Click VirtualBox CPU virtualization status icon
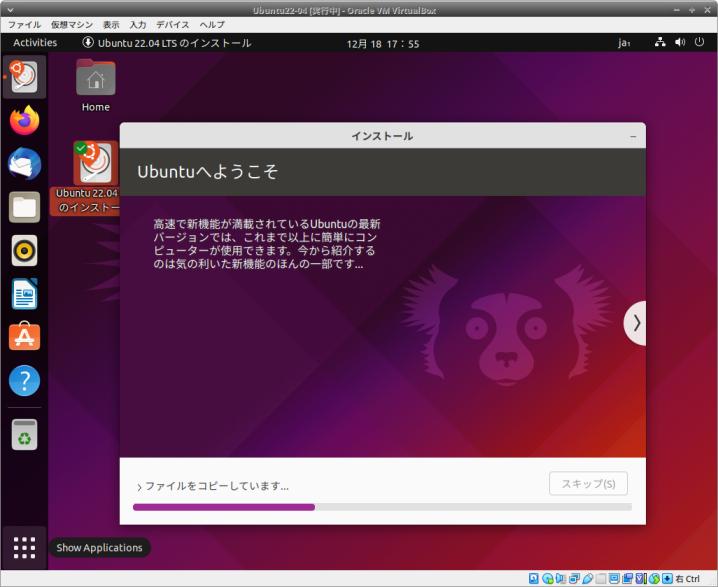The width and height of the screenshot is (718, 587). coord(640,578)
